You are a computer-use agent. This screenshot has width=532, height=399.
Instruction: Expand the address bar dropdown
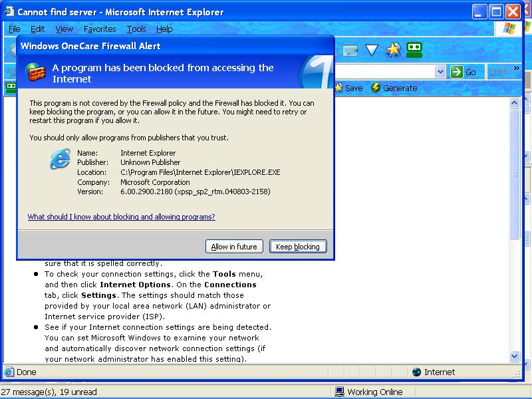point(440,72)
